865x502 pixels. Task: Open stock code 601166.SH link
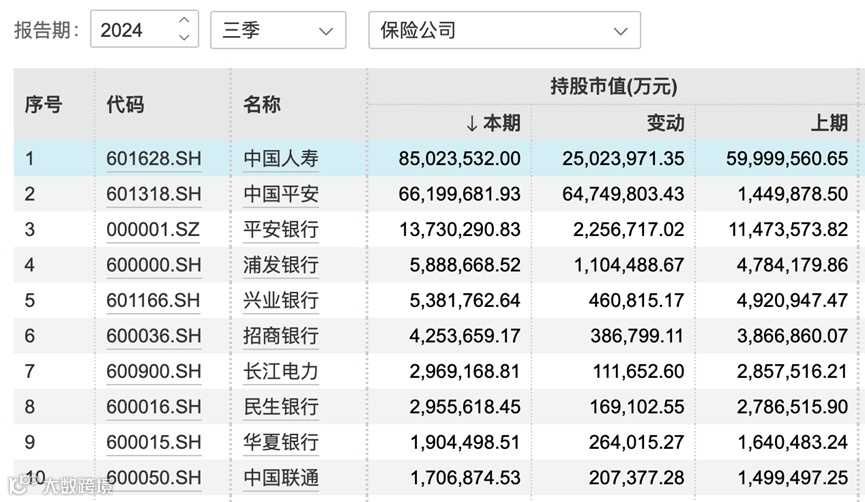[153, 301]
